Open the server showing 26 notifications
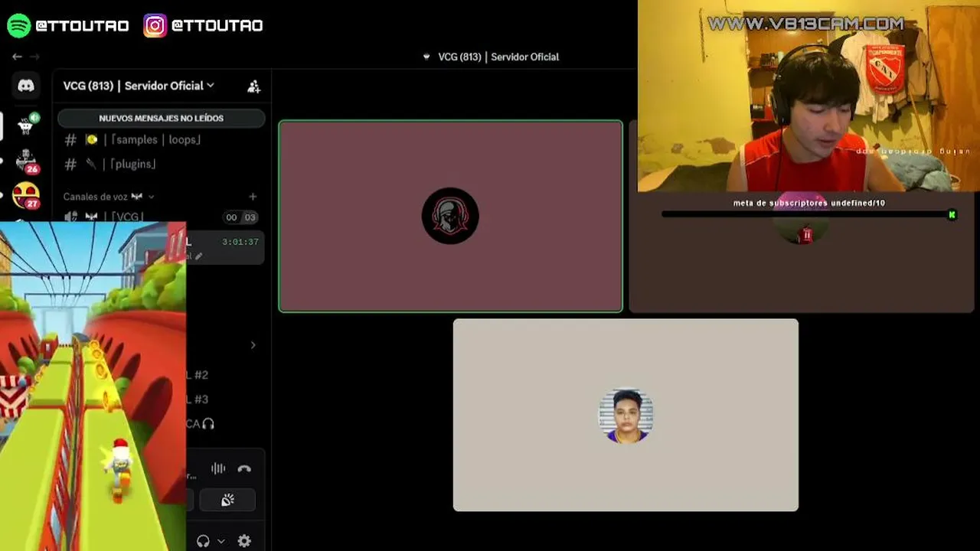 pos(26,161)
